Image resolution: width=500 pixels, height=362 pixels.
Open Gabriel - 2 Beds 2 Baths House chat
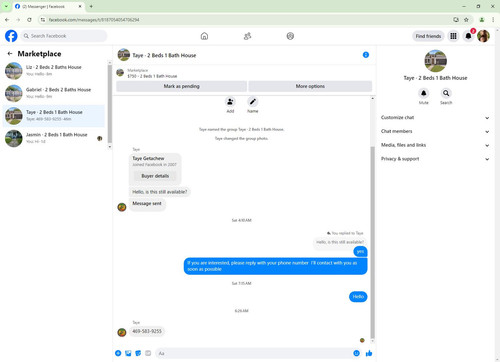[x=54, y=93]
